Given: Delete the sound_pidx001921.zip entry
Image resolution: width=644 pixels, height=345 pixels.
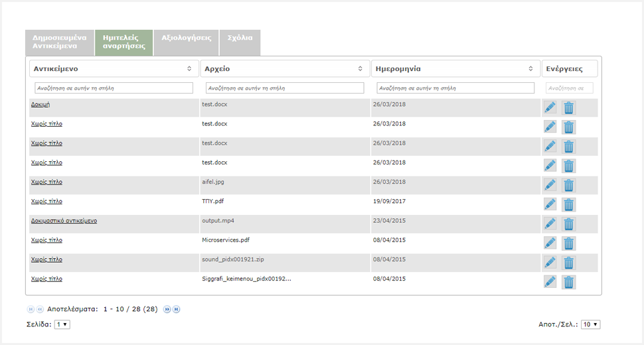Looking at the screenshot, I should [x=569, y=263].
